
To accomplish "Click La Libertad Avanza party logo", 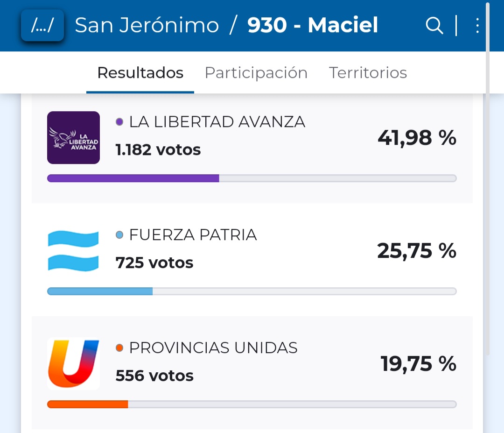I will coord(73,138).
